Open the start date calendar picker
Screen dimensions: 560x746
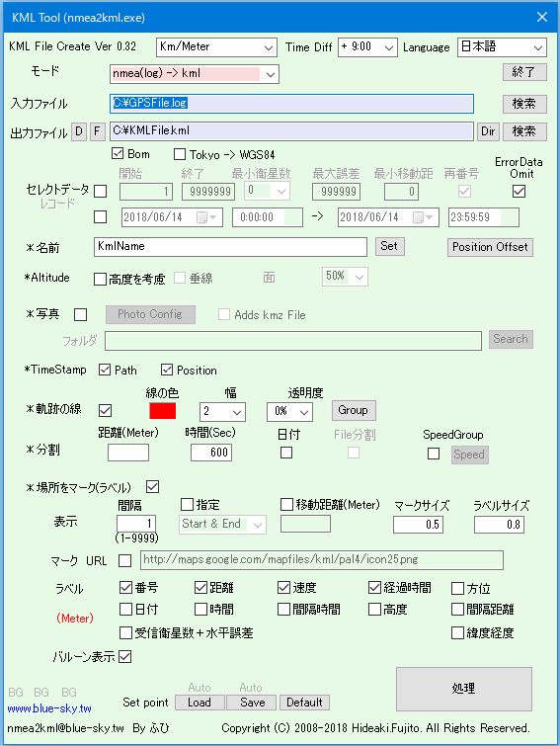206,217
